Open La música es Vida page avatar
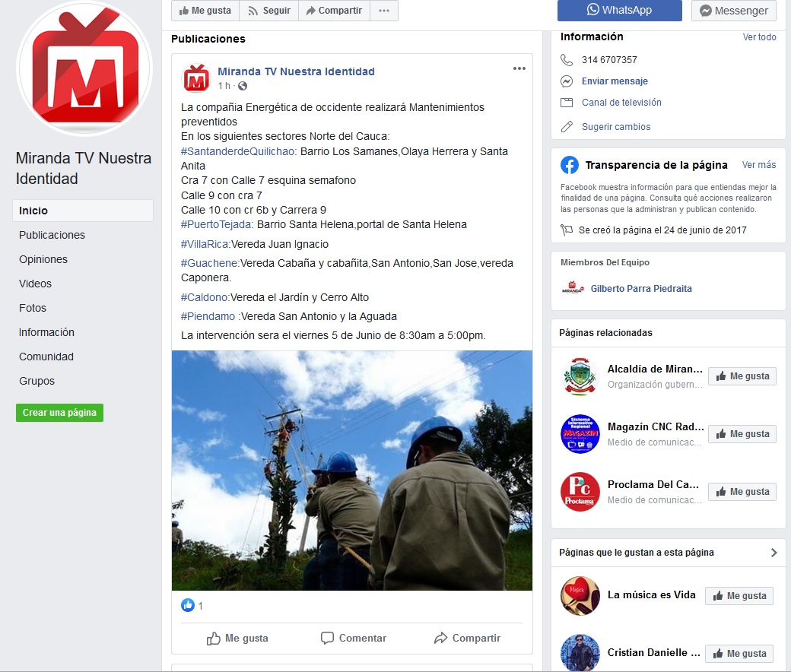The width and height of the screenshot is (791, 672). point(580,596)
